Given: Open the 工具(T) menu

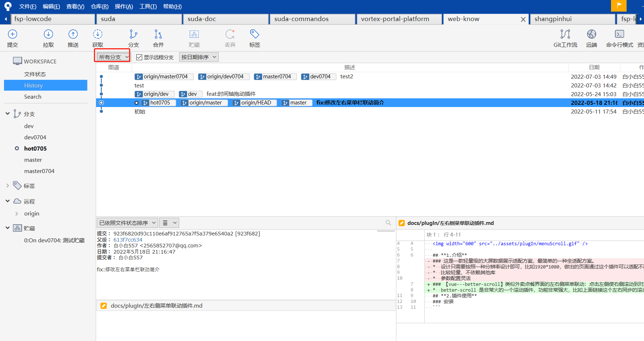Looking at the screenshot, I should (148, 7).
